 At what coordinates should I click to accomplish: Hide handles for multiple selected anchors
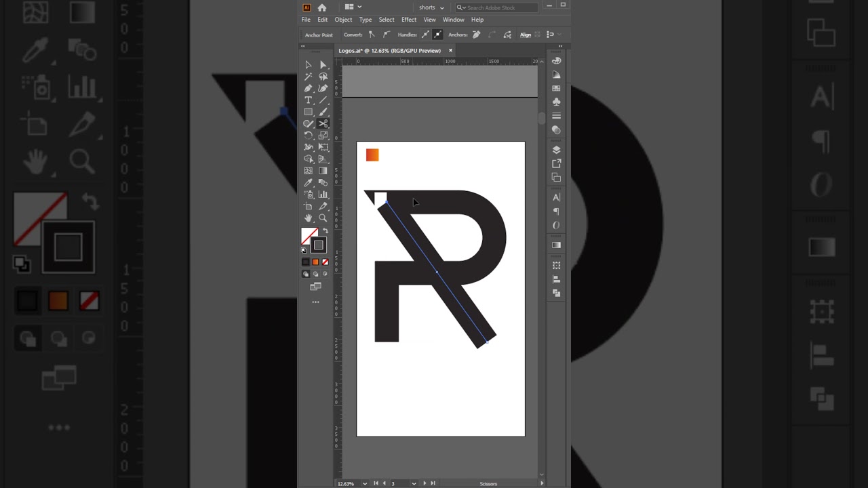click(438, 35)
